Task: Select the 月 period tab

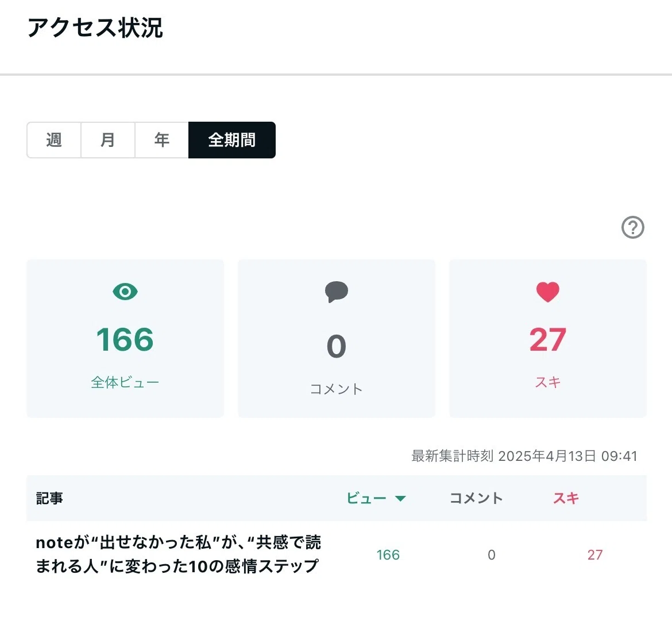Action: (x=108, y=140)
